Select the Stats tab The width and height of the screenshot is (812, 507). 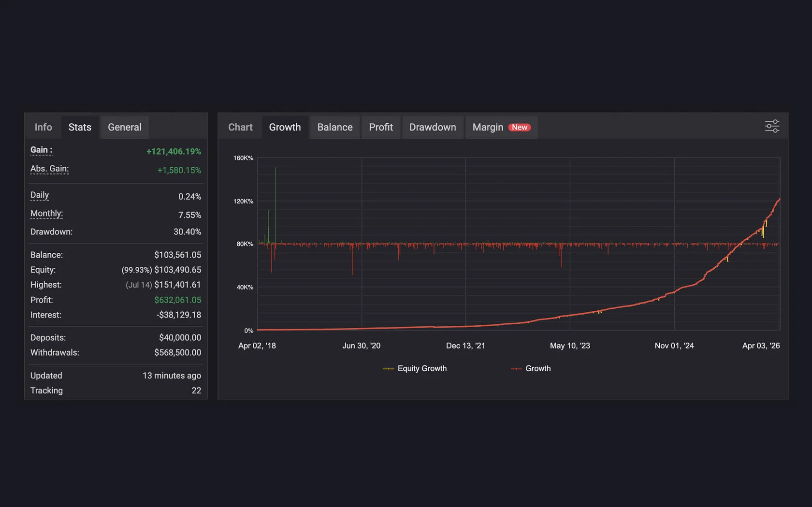(x=80, y=127)
